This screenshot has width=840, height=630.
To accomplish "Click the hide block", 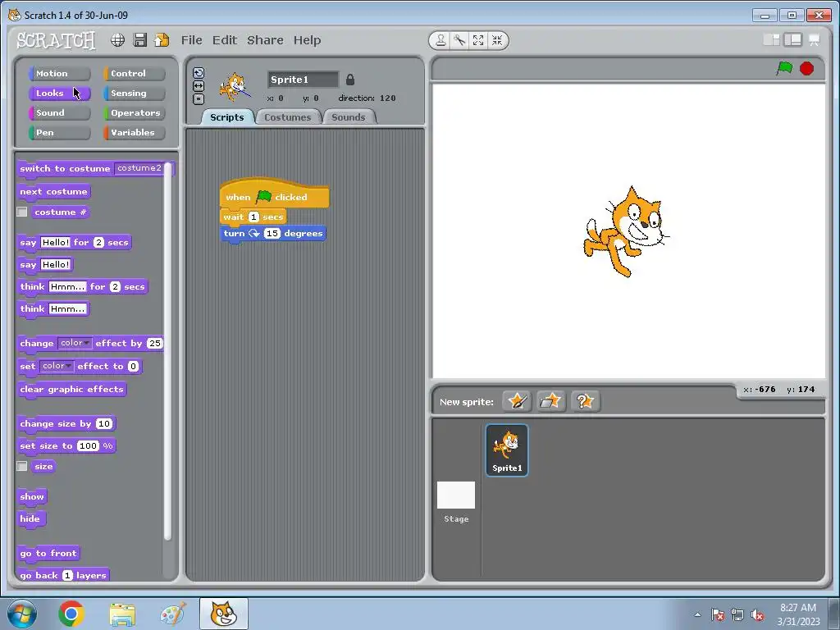I will click(30, 518).
